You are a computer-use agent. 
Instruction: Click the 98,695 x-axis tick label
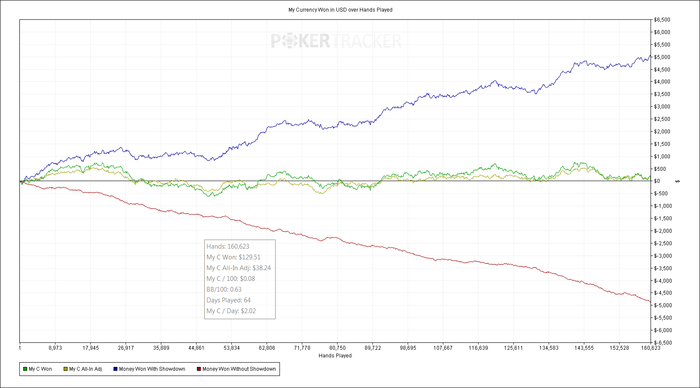point(408,348)
